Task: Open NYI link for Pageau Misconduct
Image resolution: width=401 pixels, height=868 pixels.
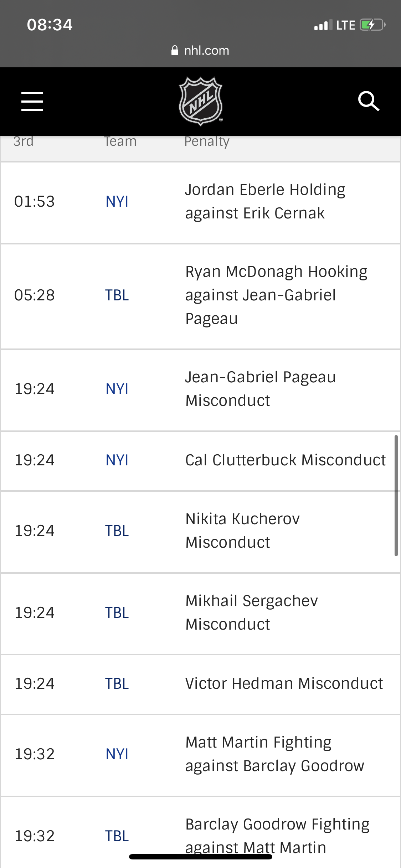Action: (x=117, y=389)
